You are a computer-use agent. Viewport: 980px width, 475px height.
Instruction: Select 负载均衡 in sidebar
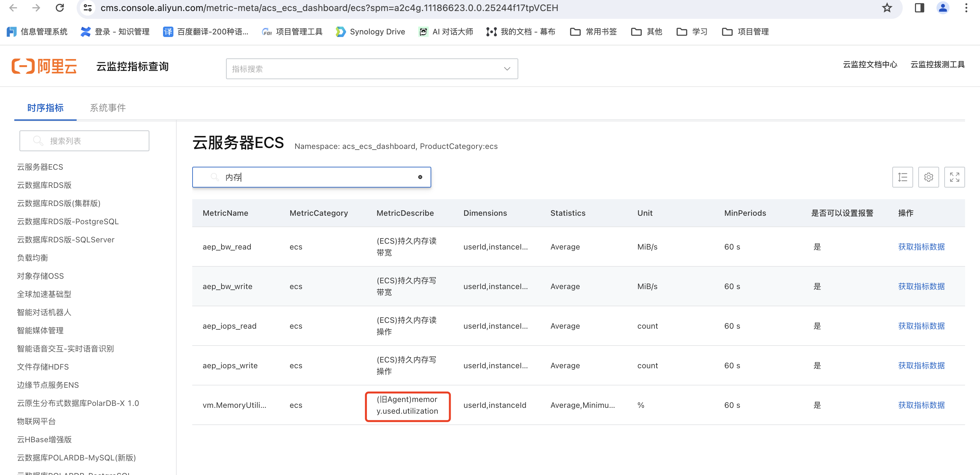[x=32, y=258]
